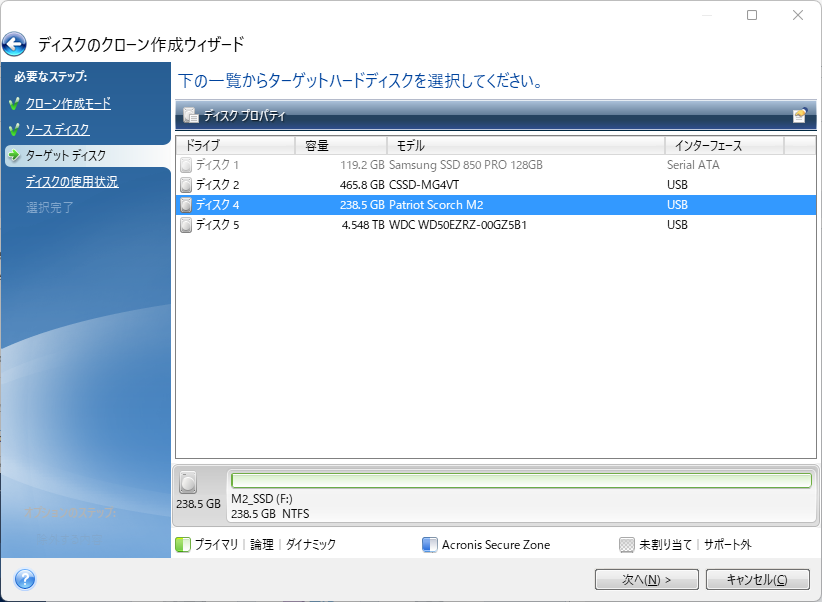
Task: Click the Serial ATA interface cell
Action: click(693, 165)
